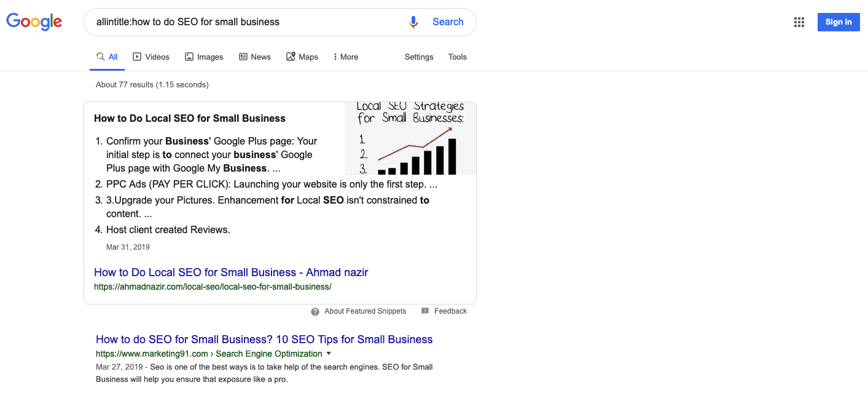Image resolution: width=868 pixels, height=393 pixels.
Task: Click the microphone icon for voice search
Action: pos(413,22)
